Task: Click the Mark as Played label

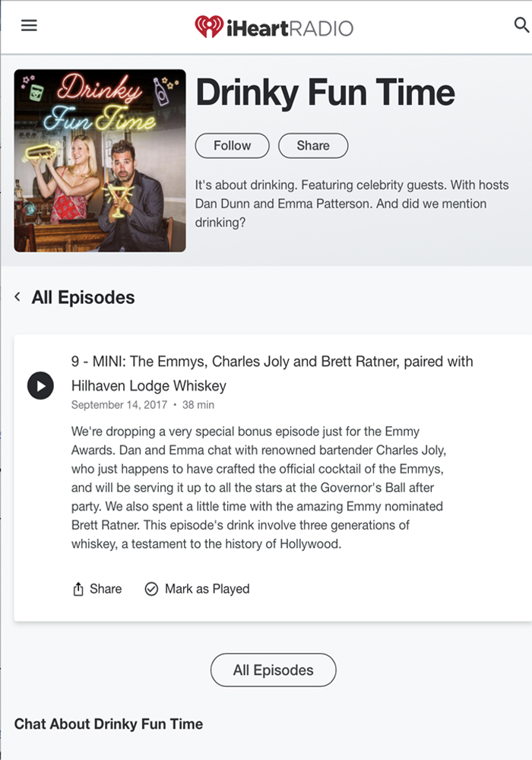Action: point(207,589)
